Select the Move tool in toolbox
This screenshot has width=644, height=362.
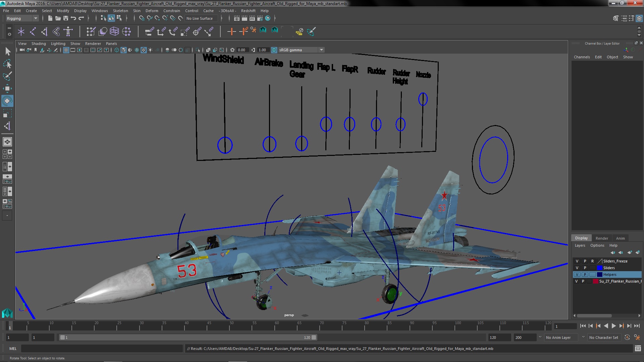[x=7, y=88]
